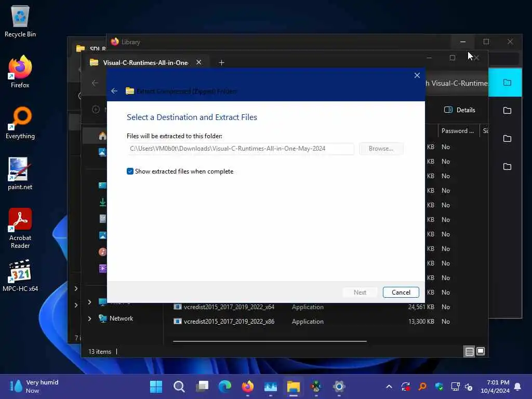Go back using the extract dialog's arrow
532x399 pixels.
click(114, 91)
